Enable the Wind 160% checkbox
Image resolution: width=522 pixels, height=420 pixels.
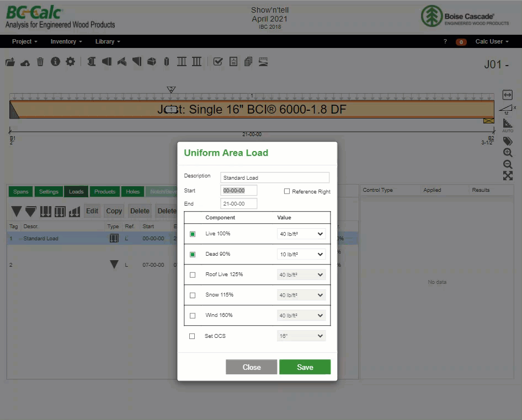(193, 316)
